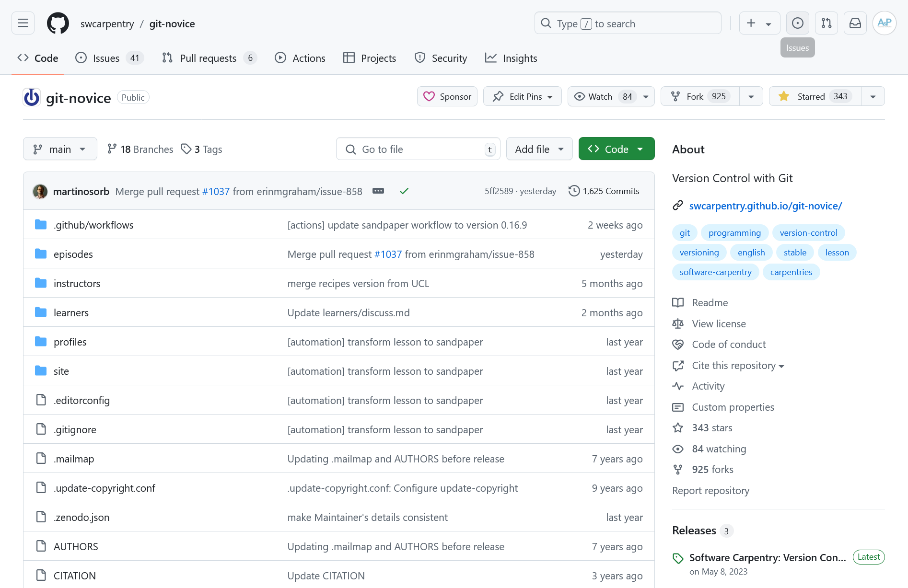
Task: Open the notifications inbox icon
Action: tap(855, 23)
